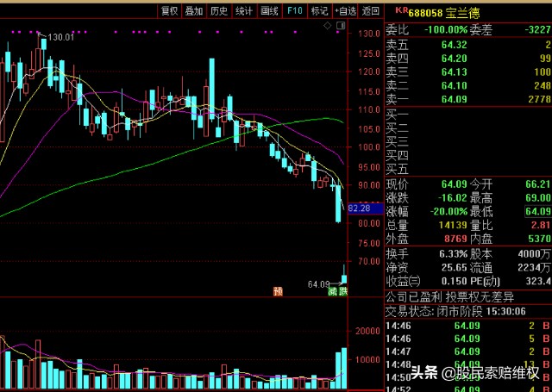Click the 预 forecast marker on chart
Screen dimensions: 552x392
click(x=278, y=292)
